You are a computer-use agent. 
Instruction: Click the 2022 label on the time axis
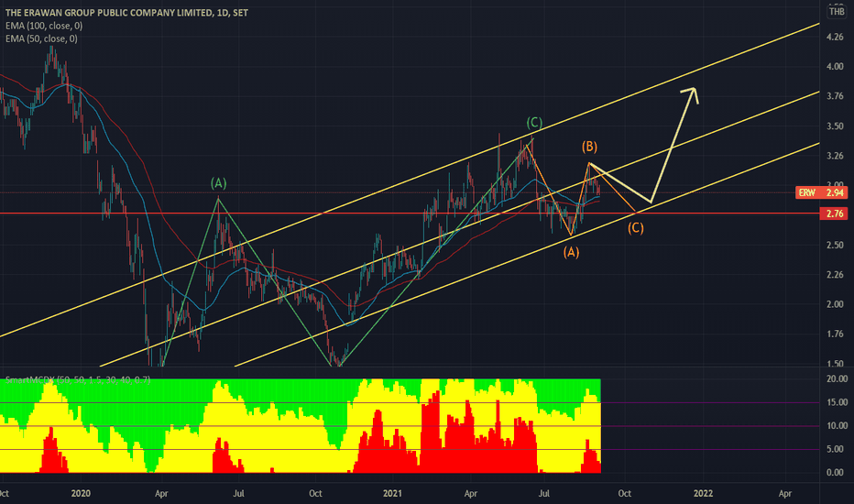click(703, 494)
